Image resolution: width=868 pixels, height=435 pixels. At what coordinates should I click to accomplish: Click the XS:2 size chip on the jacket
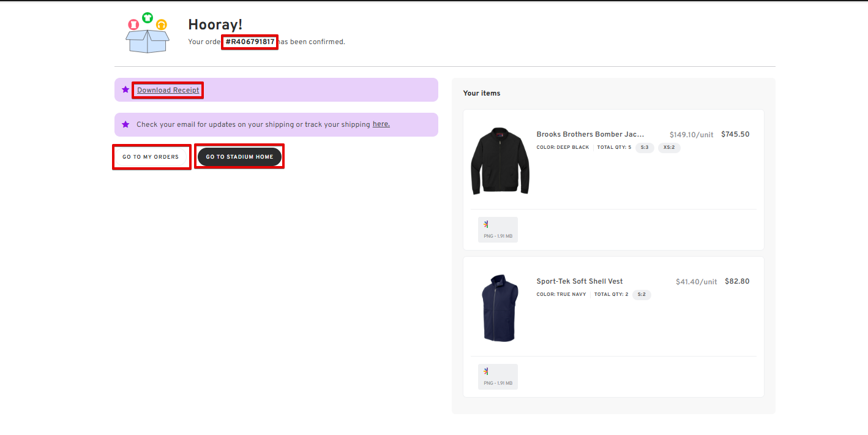[x=669, y=148]
